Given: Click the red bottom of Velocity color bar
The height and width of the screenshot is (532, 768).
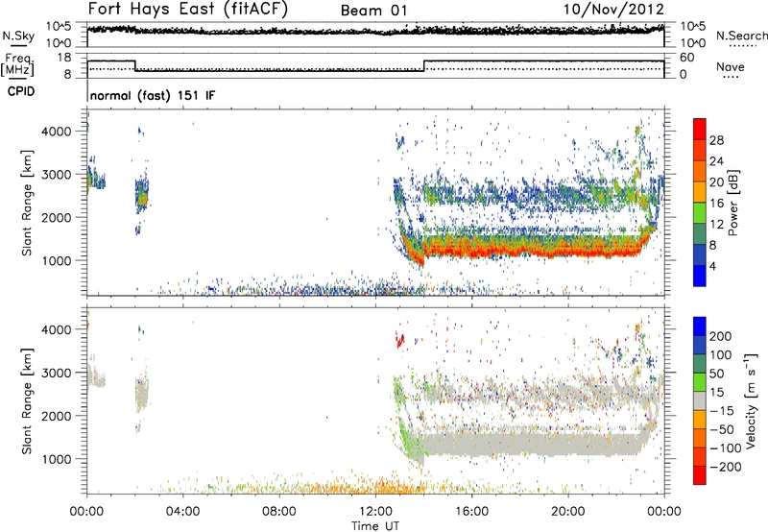Looking at the screenshot, I should tap(700, 475).
